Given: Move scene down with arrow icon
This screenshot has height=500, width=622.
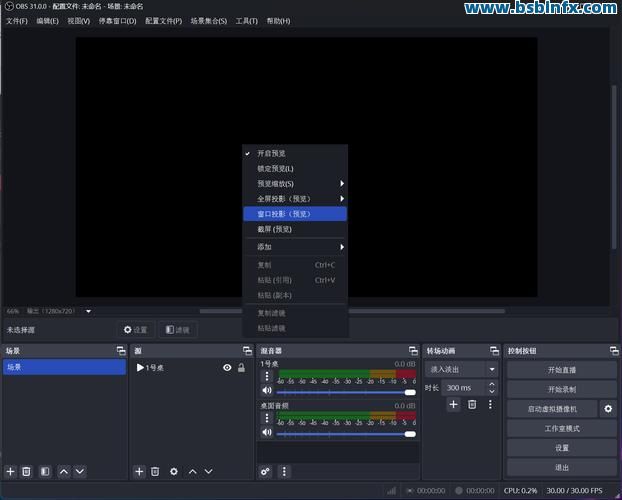Looking at the screenshot, I should (80, 471).
